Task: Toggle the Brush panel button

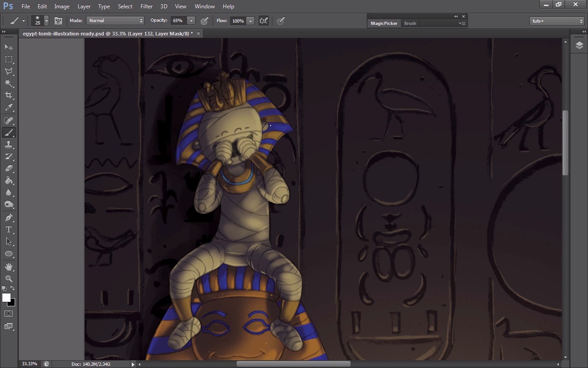Action: click(58, 21)
